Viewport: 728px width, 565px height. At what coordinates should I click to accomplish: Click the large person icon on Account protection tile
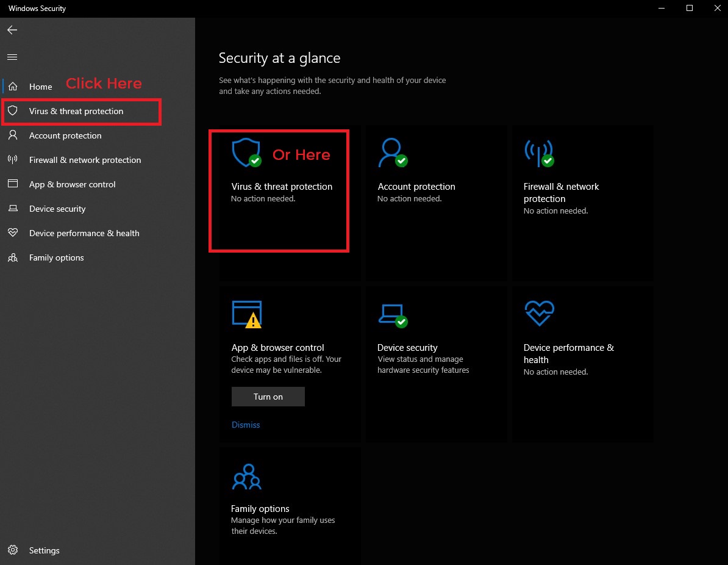click(393, 153)
